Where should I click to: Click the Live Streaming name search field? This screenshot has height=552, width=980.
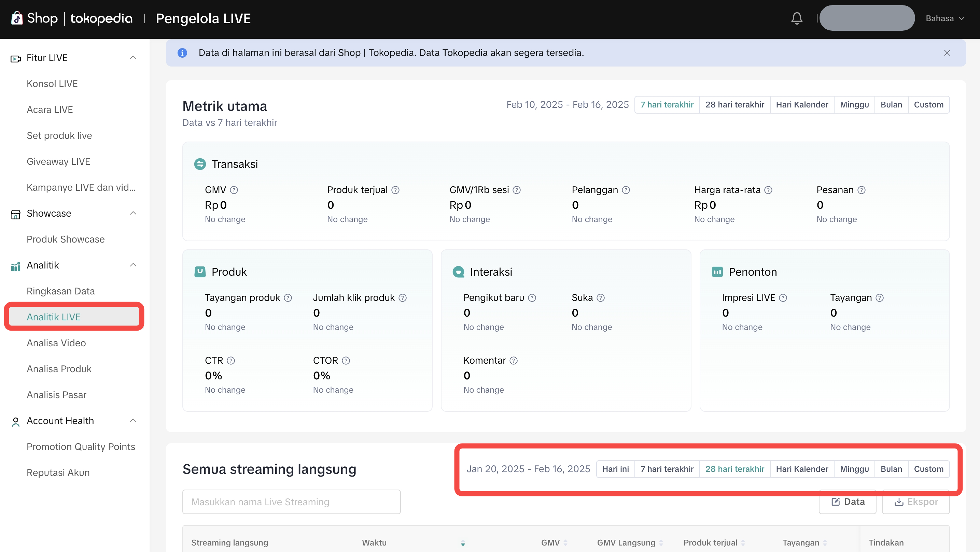click(x=291, y=502)
